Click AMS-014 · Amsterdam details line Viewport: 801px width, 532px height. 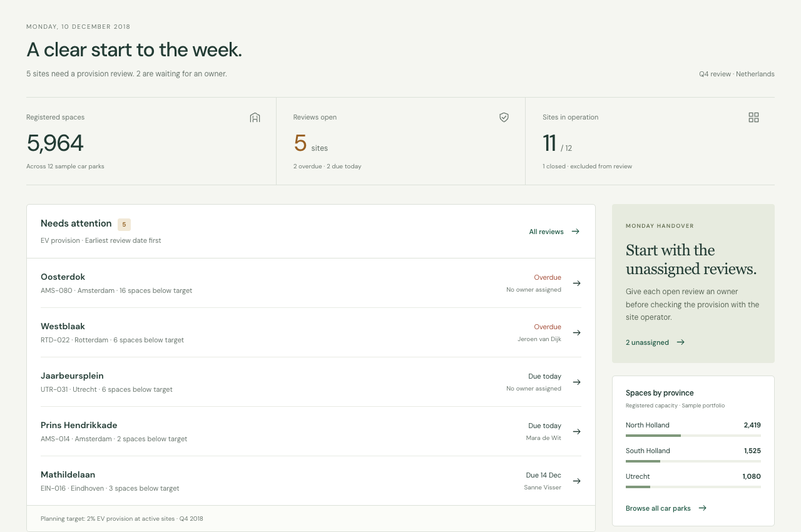pos(114,439)
